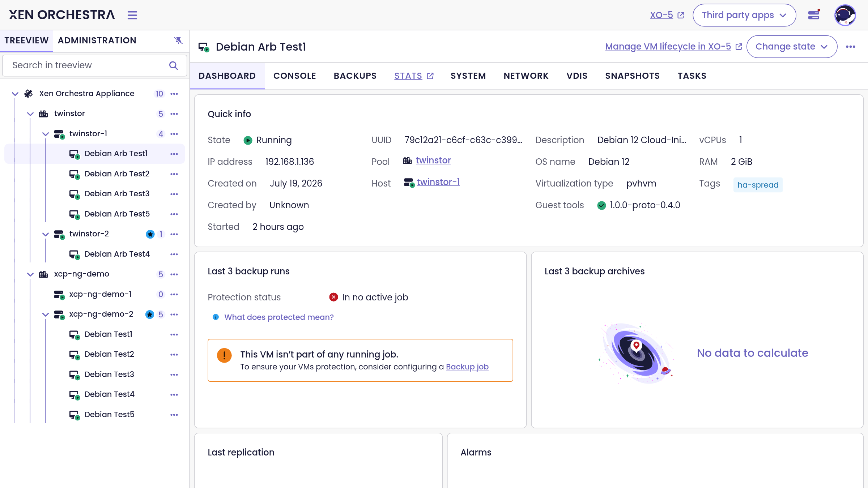Collapse the xcp-ng-demo pool node
868x488 pixels.
tap(30, 274)
